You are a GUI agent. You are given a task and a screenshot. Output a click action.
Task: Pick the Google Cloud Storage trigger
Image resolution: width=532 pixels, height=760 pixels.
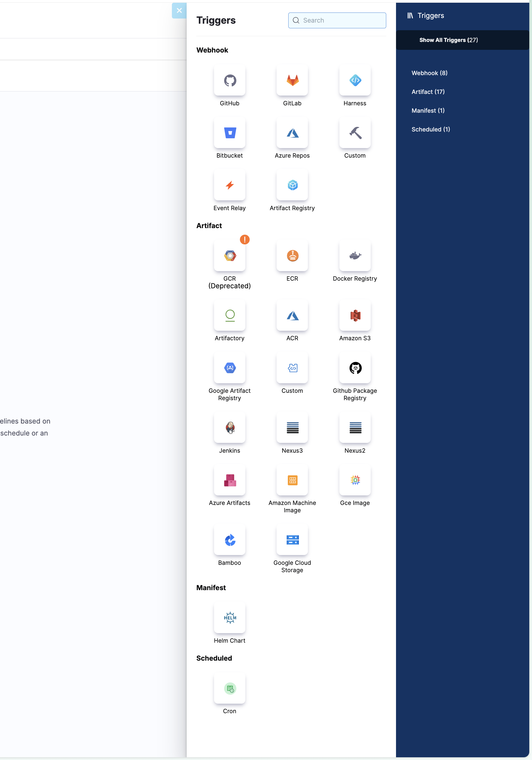(292, 540)
